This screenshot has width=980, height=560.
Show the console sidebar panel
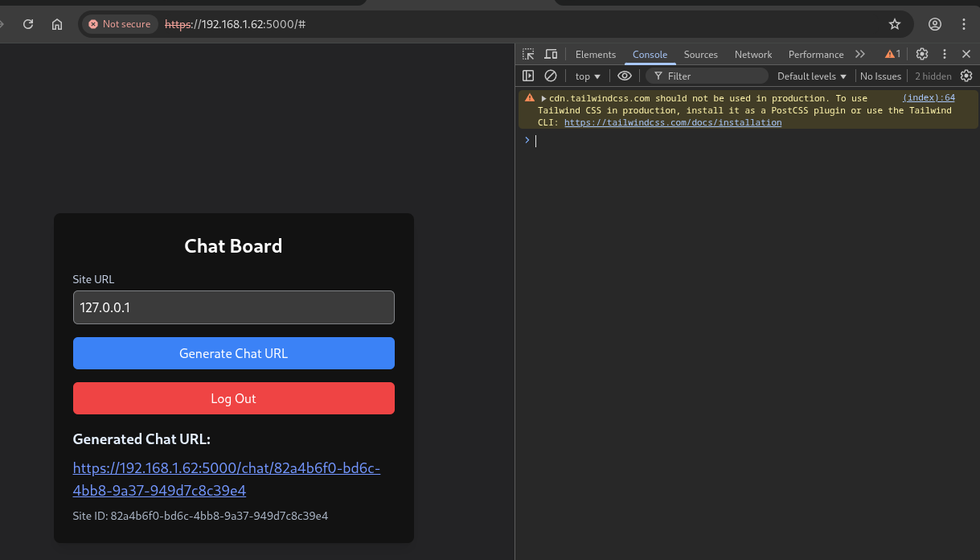click(528, 76)
